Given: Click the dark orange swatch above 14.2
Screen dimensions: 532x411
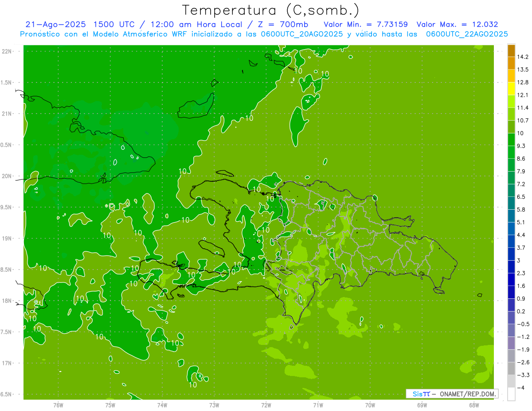Looking at the screenshot, I should [x=511, y=51].
